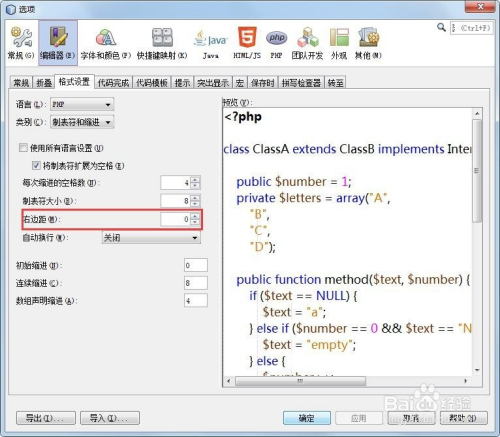500x437 pixels.
Task: Open the 外观 appearance category
Action: [339, 43]
